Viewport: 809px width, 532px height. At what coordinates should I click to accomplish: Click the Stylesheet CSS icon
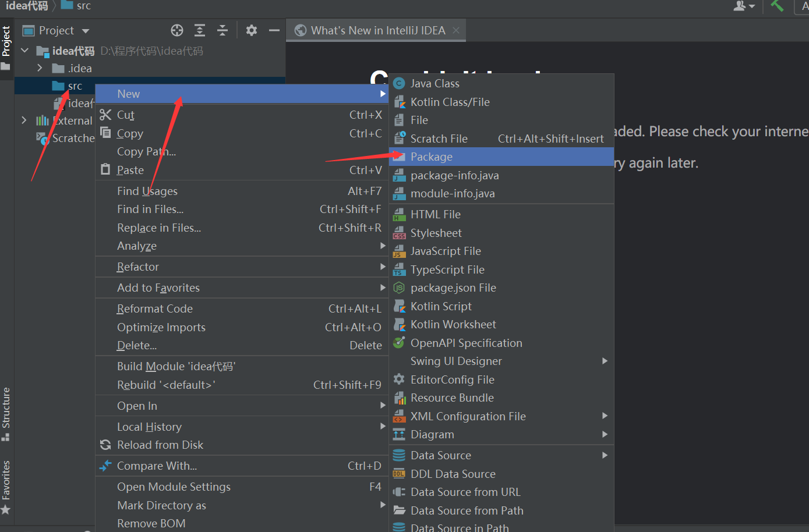click(399, 233)
